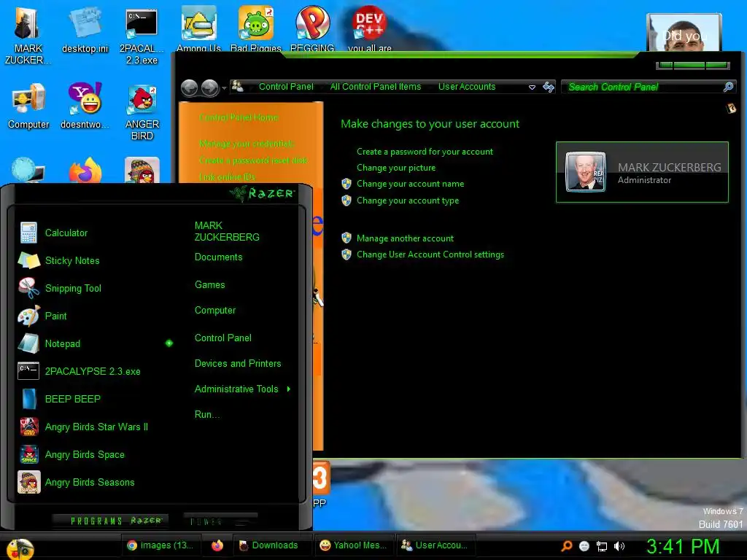The width and height of the screenshot is (747, 560).
Task: Click Control Panel Home sidebar link
Action: pyautogui.click(x=239, y=117)
